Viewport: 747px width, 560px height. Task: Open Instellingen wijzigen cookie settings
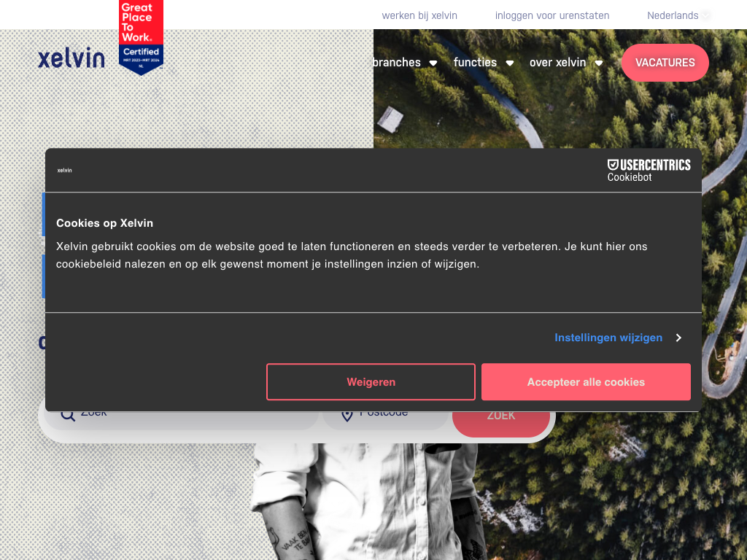point(608,338)
